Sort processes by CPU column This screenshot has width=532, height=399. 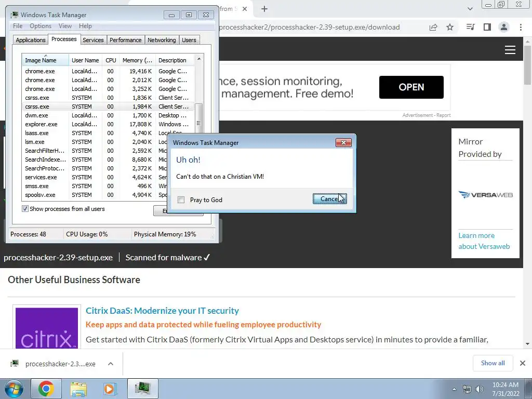click(111, 60)
